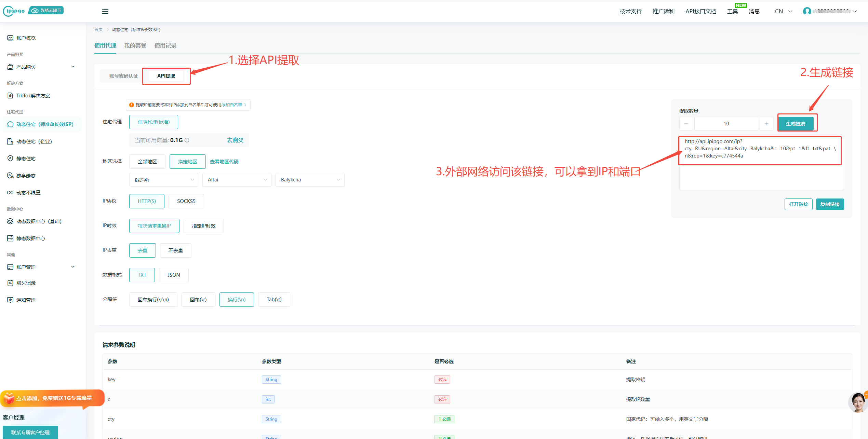Increase extraction quantity with plus stepper
Viewport: 868px width, 439px height.
tap(766, 124)
